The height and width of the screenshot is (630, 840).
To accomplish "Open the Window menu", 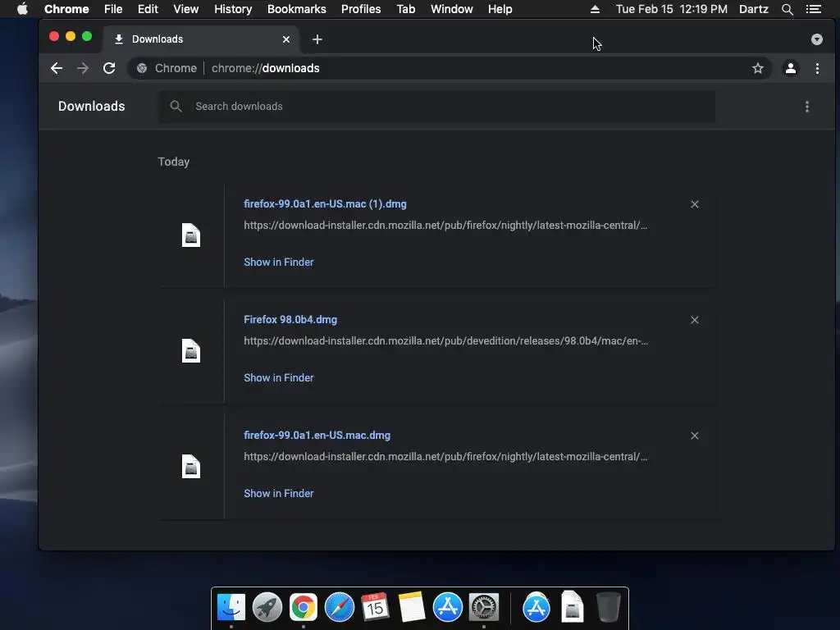I will coord(452,9).
